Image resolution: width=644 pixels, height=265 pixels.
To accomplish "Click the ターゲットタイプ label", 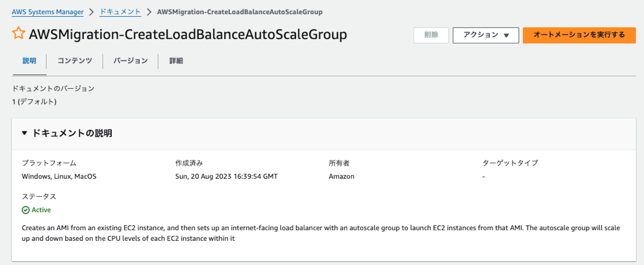I will 510,163.
